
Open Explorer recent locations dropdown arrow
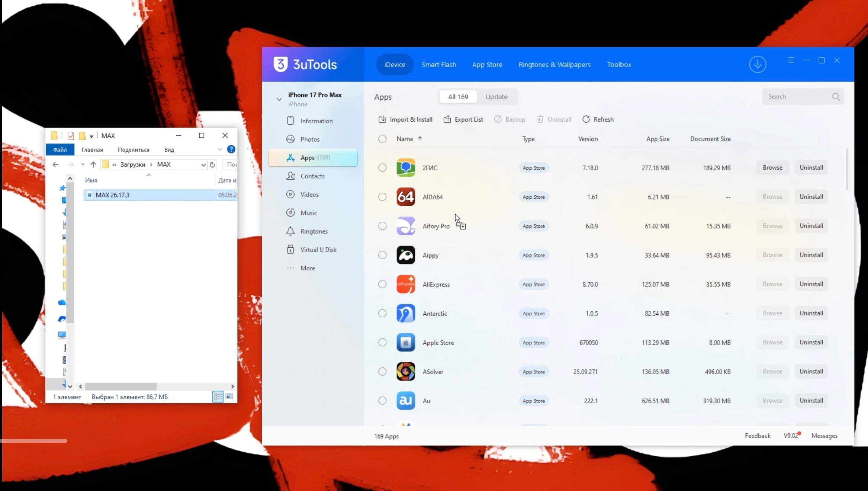(83, 164)
